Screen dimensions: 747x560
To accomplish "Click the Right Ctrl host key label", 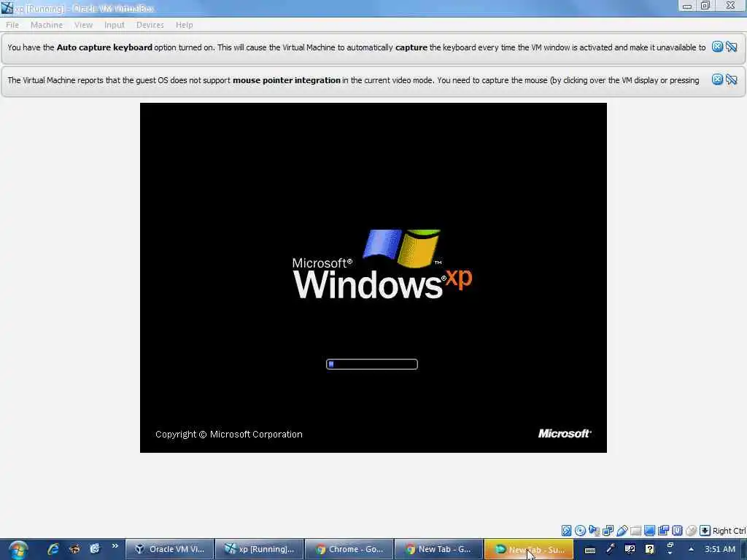I will point(729,531).
